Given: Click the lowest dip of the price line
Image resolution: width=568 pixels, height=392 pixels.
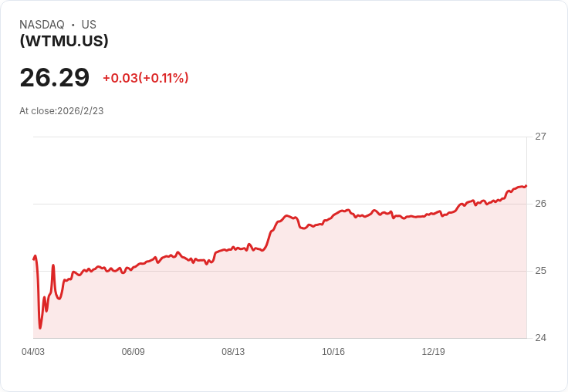Looking at the screenshot, I should (40, 328).
